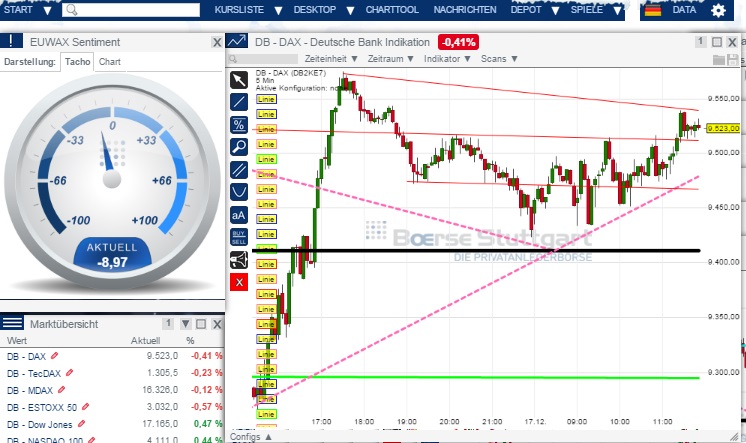Click the red X delete tool
Screen dimensions: 746x443
pyautogui.click(x=239, y=283)
